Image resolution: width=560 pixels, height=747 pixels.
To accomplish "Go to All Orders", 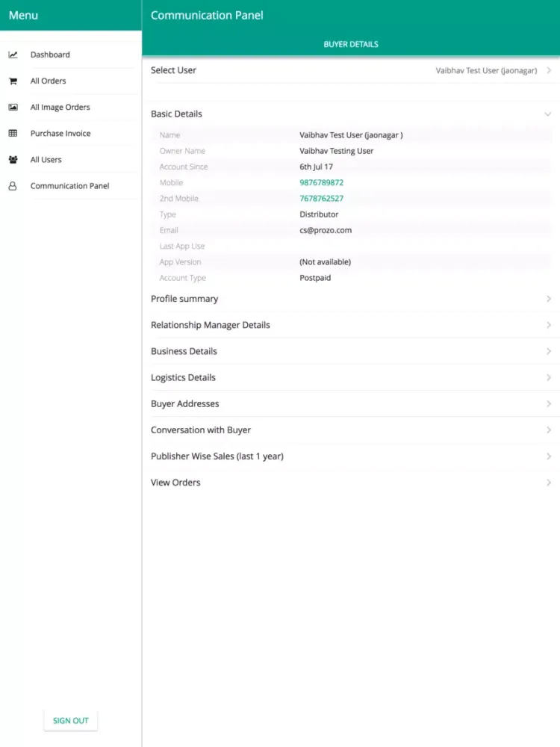I will tap(70, 81).
